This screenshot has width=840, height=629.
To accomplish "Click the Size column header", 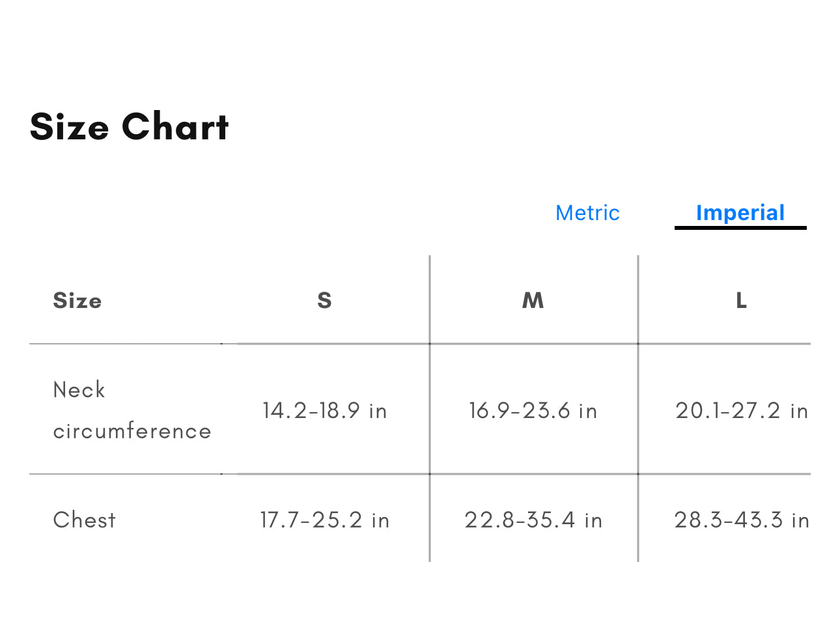I will tap(77, 301).
